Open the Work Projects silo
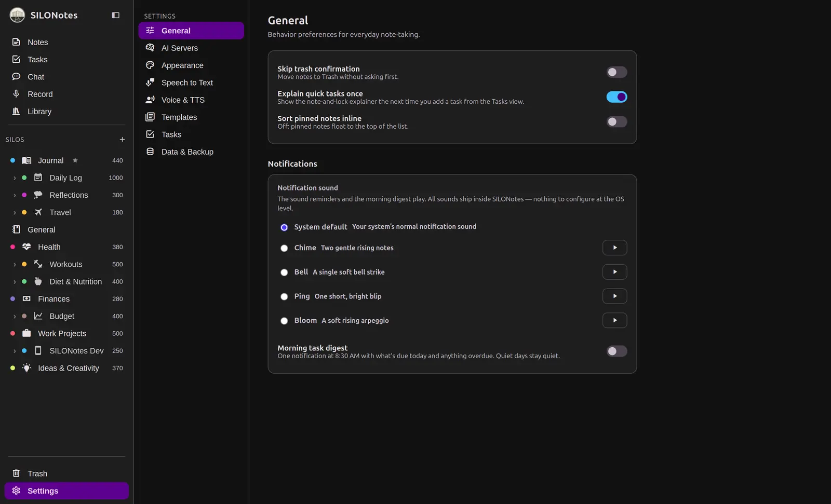This screenshot has height=504, width=831. (66, 333)
